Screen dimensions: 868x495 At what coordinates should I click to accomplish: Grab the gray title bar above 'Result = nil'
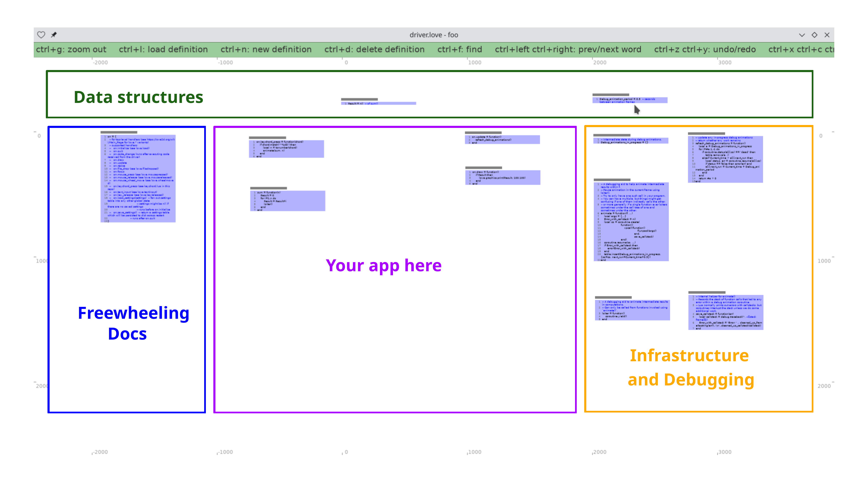pyautogui.click(x=359, y=99)
